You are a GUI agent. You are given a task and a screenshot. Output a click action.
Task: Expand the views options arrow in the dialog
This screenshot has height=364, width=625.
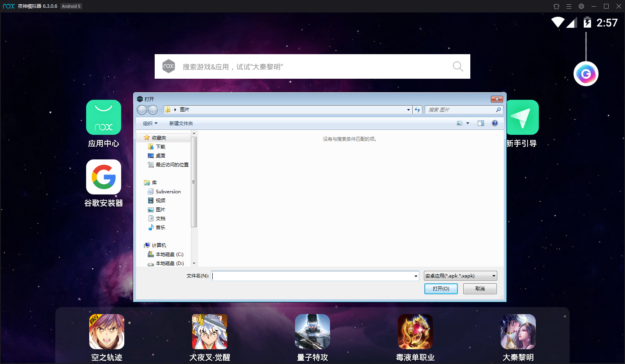(468, 123)
